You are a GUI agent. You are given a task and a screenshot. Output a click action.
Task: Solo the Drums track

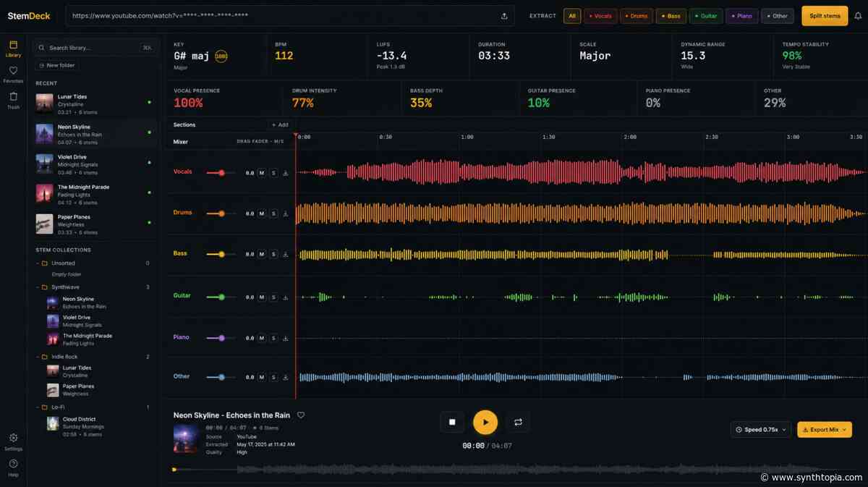(x=273, y=213)
